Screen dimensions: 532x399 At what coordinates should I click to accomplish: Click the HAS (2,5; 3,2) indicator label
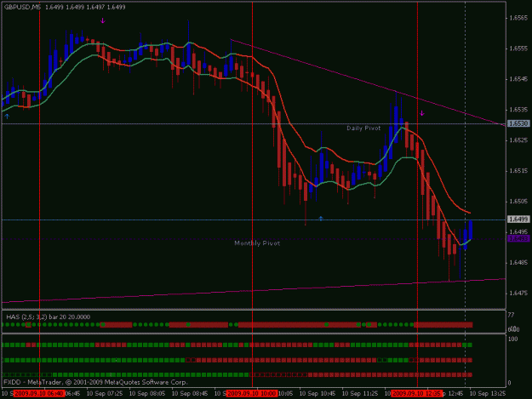[x=49, y=317]
